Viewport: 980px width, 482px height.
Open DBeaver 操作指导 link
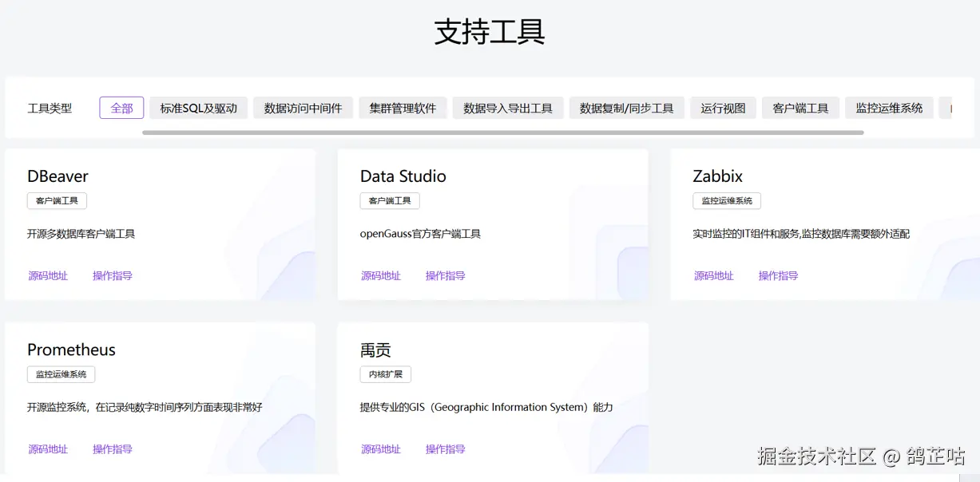click(x=113, y=276)
